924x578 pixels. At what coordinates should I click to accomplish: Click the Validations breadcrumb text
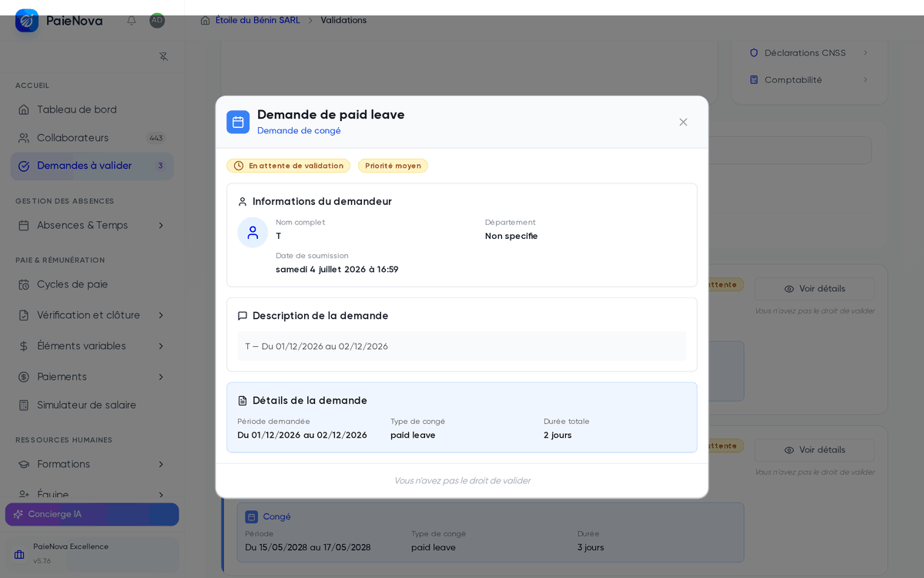tap(343, 21)
